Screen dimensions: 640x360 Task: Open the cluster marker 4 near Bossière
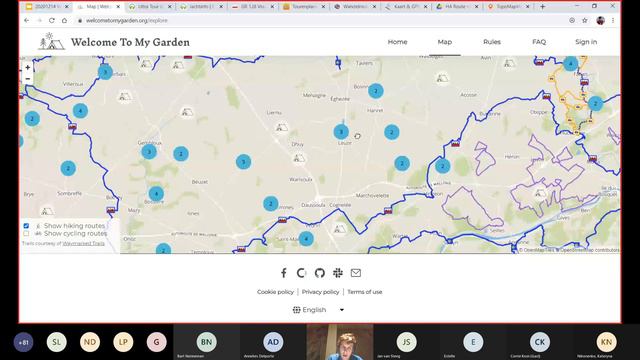(156, 193)
